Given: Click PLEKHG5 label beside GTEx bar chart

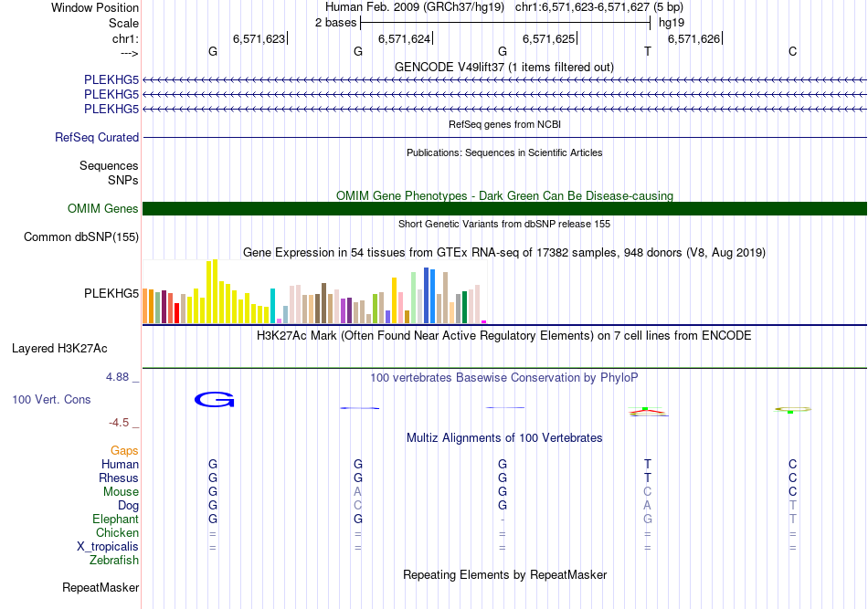Looking at the screenshot, I should 111,293.
